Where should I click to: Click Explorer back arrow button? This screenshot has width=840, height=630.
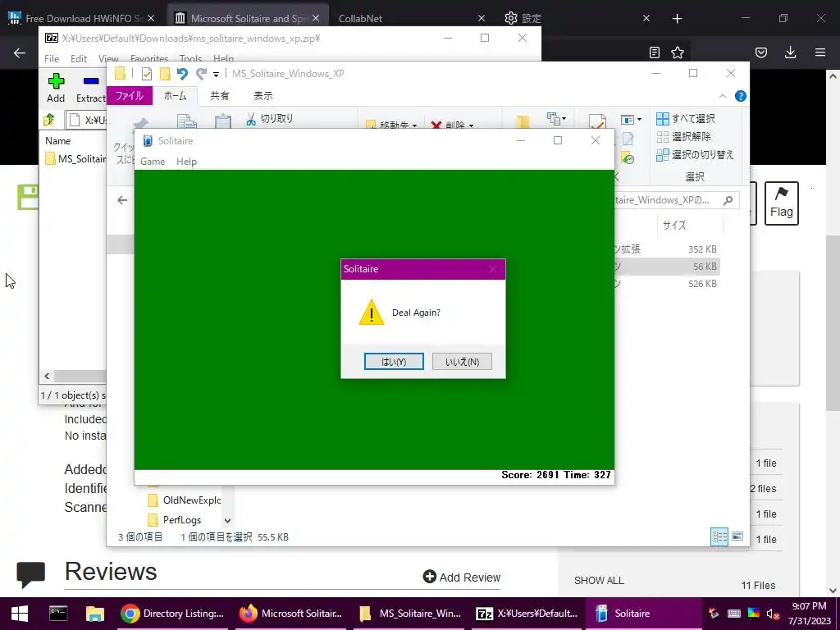pos(122,200)
